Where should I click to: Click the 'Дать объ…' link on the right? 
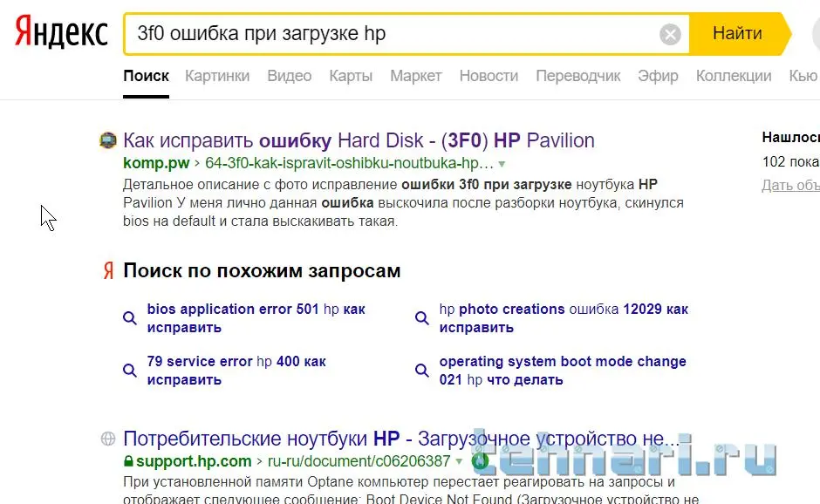tap(790, 185)
